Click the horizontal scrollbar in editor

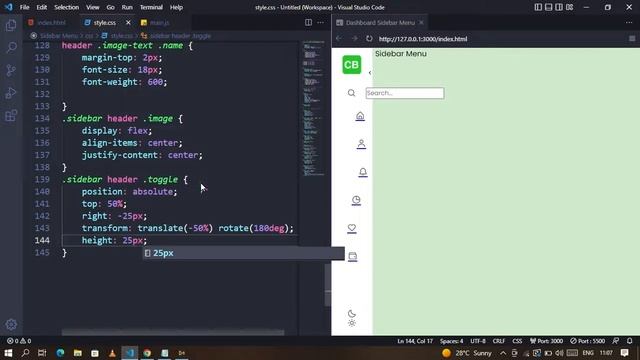[x=173, y=333]
